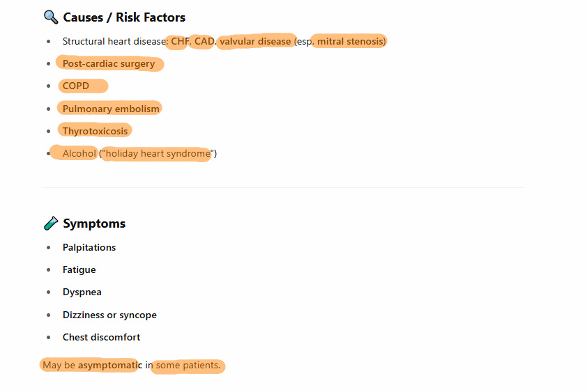This screenshot has height=392, width=587.
Task: Click the highlighted "mitral stenosis" text
Action: pyautogui.click(x=350, y=41)
